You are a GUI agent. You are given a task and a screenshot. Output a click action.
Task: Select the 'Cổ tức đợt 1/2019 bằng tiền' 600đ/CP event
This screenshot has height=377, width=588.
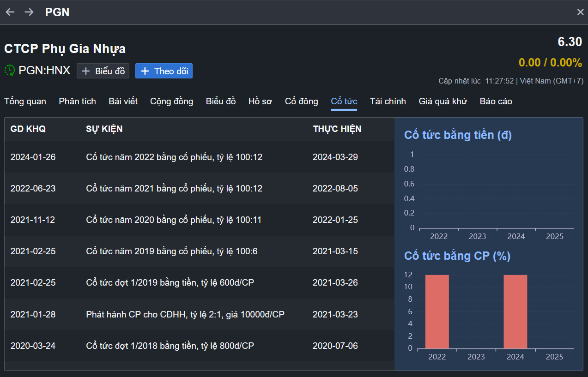pyautogui.click(x=170, y=282)
